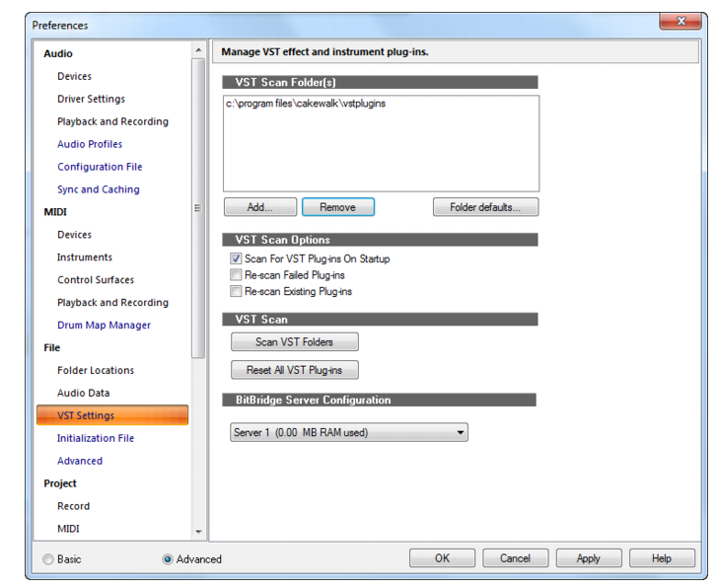Viewport: 719px width, 588px height.
Task: Select the Advanced radio button
Action: click(168, 559)
